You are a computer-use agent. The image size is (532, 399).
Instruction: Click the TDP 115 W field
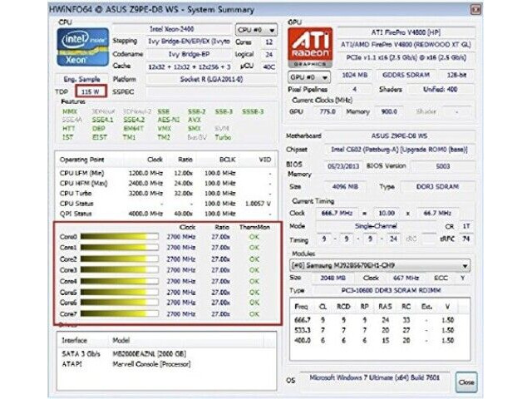pos(92,90)
